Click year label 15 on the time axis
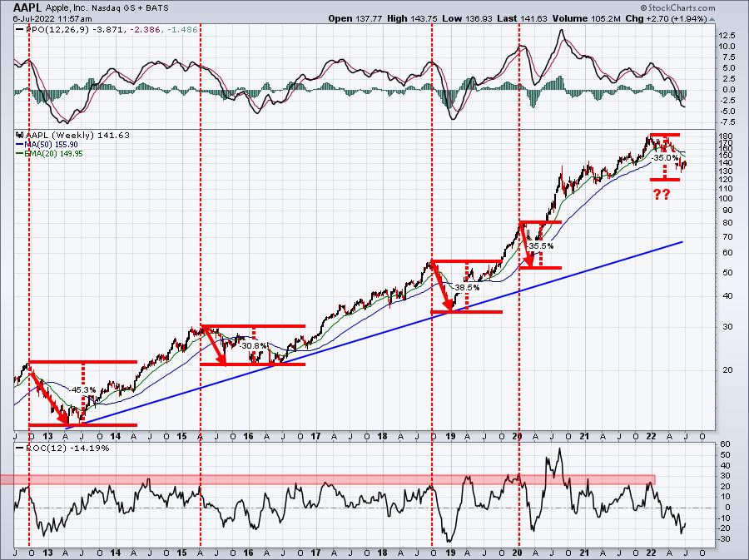The image size is (749, 560). pos(181,436)
